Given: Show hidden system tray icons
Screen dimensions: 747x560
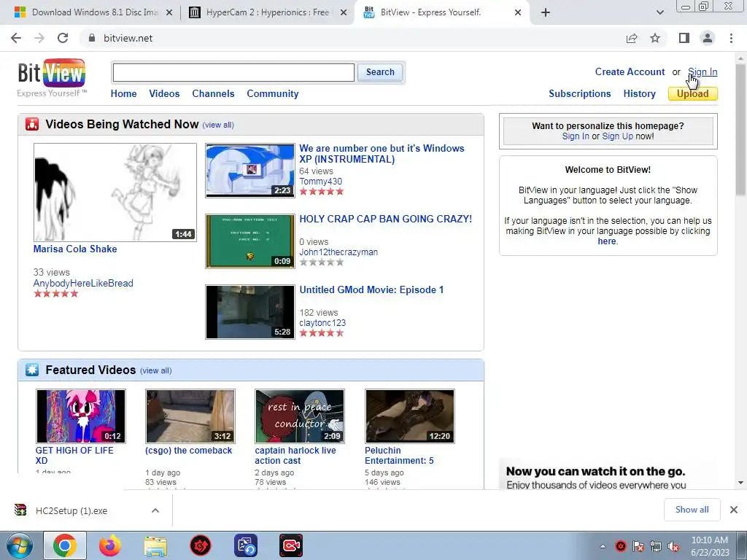Looking at the screenshot, I should pyautogui.click(x=603, y=546).
